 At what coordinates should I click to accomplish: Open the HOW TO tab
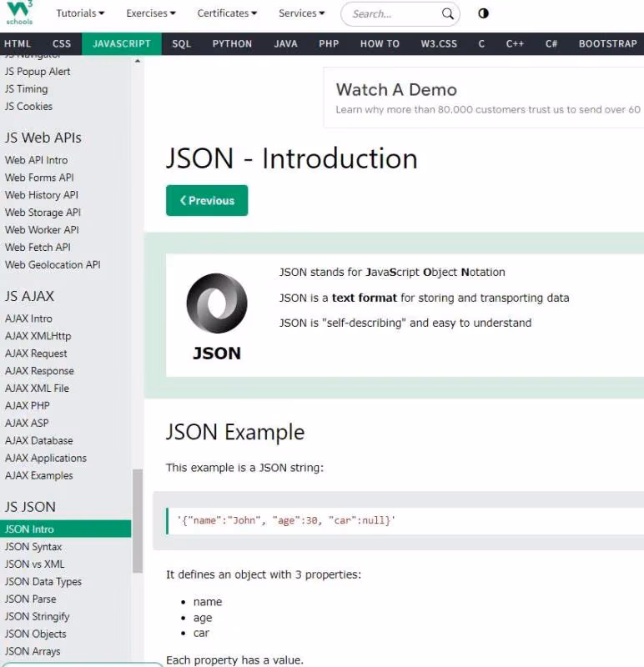tap(380, 44)
